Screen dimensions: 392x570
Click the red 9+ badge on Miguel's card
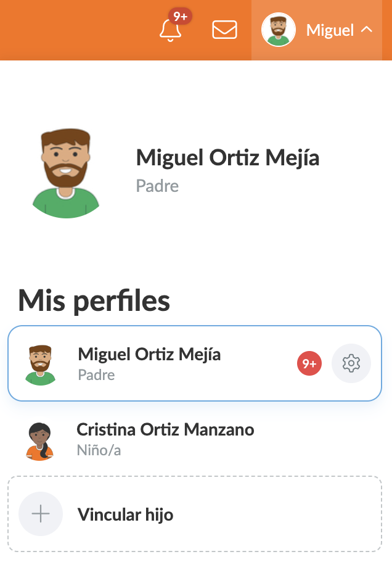point(309,363)
